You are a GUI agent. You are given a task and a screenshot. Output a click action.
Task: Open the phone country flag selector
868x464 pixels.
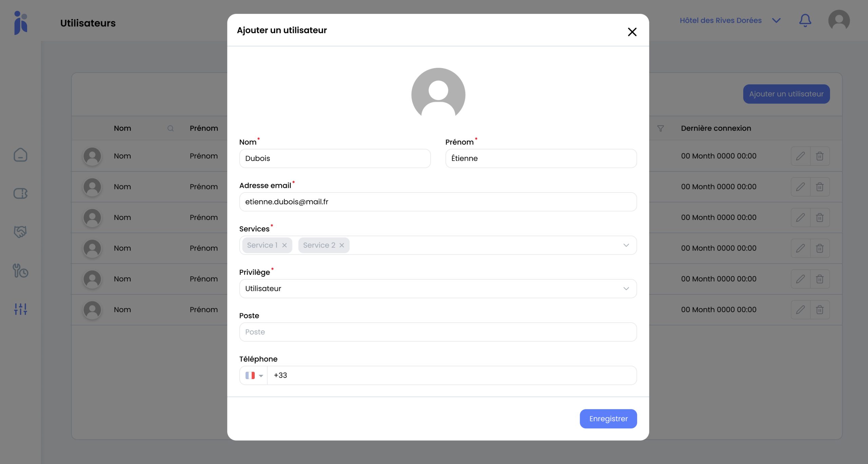[x=254, y=376]
